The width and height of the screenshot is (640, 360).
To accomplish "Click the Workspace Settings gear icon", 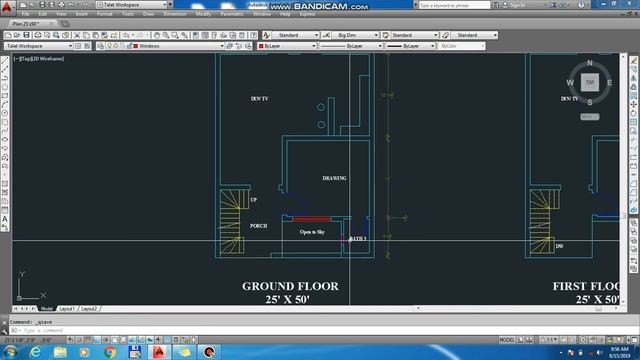I will pyautogui.click(x=78, y=46).
